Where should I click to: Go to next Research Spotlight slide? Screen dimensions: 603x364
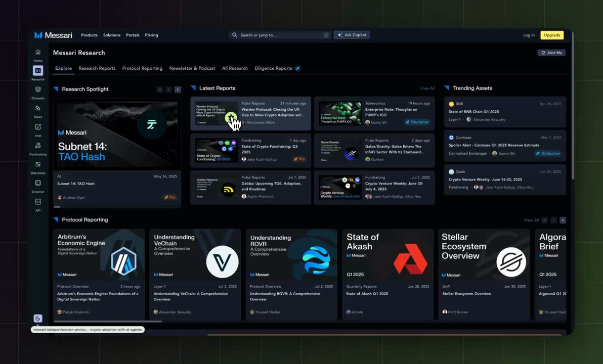(178, 89)
